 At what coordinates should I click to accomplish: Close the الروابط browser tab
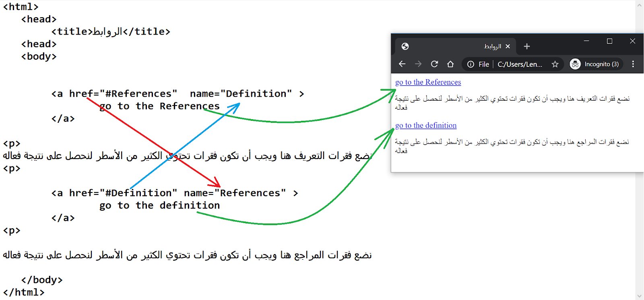coord(508,46)
